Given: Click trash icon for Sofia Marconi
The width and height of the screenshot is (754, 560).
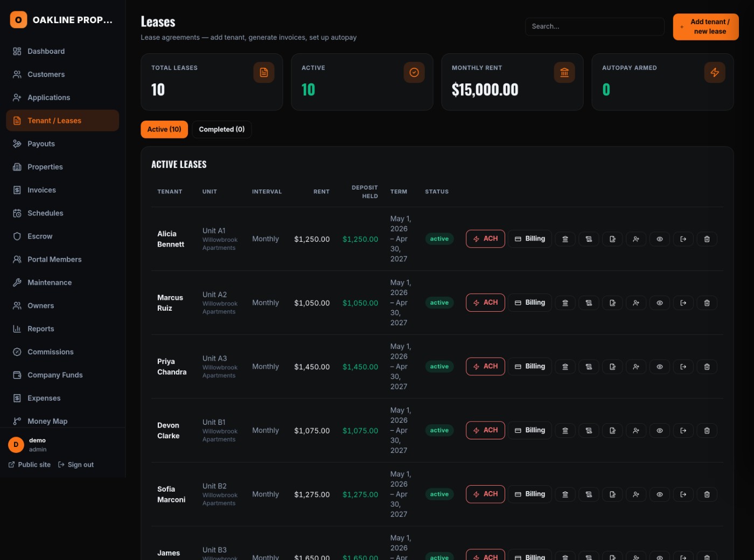Looking at the screenshot, I should coord(707,494).
